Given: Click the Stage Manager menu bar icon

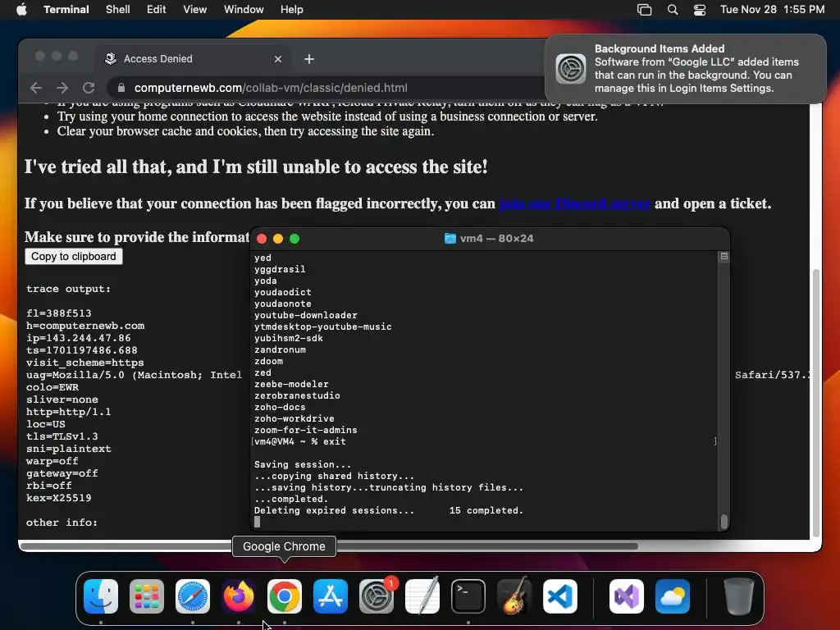Looking at the screenshot, I should pyautogui.click(x=645, y=9).
